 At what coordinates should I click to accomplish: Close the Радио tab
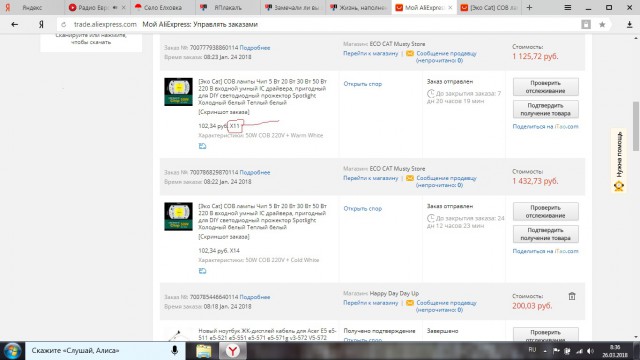pos(124,7)
